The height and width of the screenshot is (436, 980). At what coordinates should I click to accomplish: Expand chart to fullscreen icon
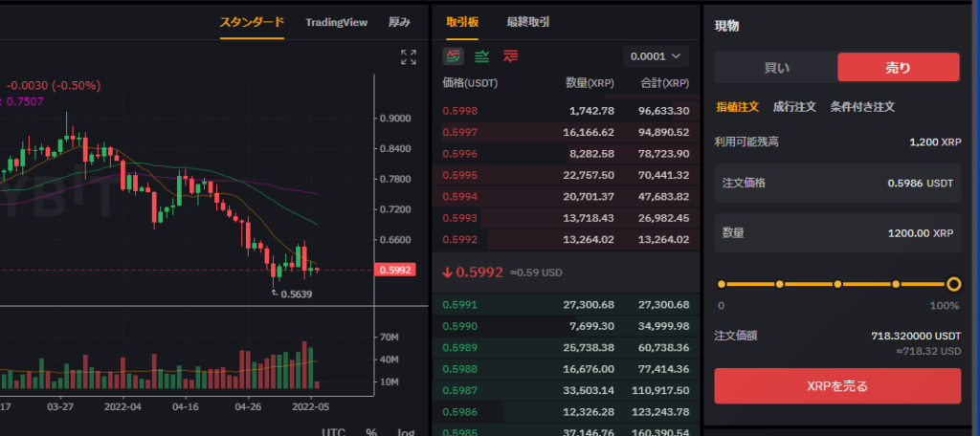point(408,57)
